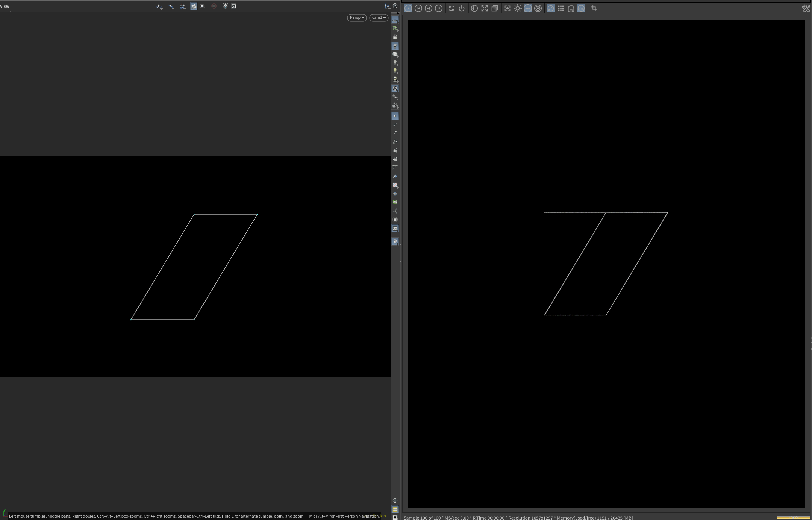This screenshot has width=812, height=520.
Task: Click the half-circle contrast icon
Action: point(474,8)
